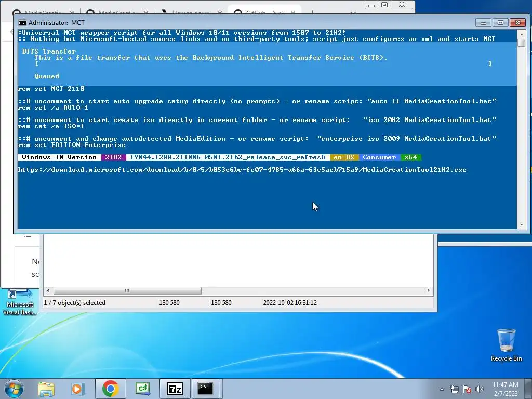Click the 'rem set MCT=2110' line

coord(51,89)
